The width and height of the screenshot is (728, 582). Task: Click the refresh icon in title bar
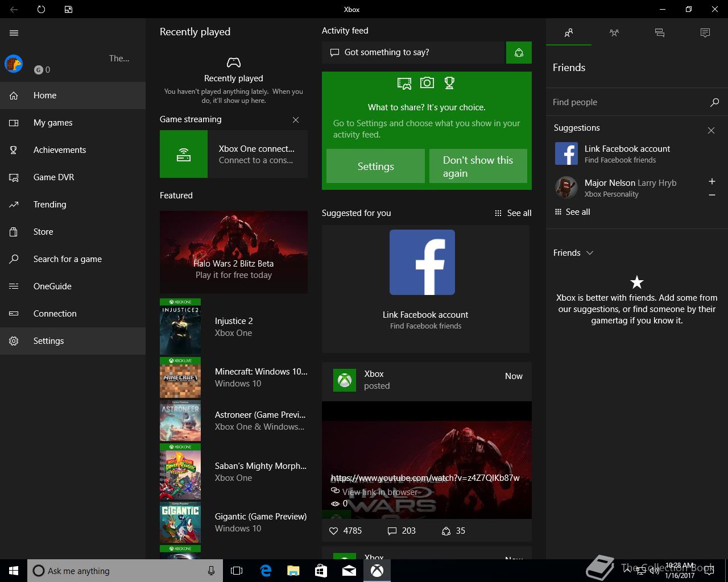tap(41, 9)
